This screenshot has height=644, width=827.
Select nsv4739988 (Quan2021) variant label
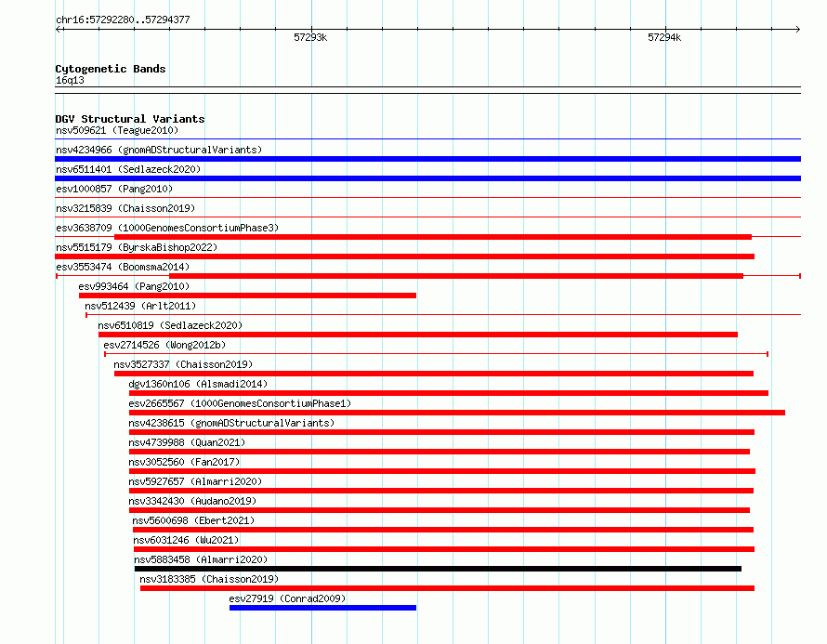coord(187,442)
